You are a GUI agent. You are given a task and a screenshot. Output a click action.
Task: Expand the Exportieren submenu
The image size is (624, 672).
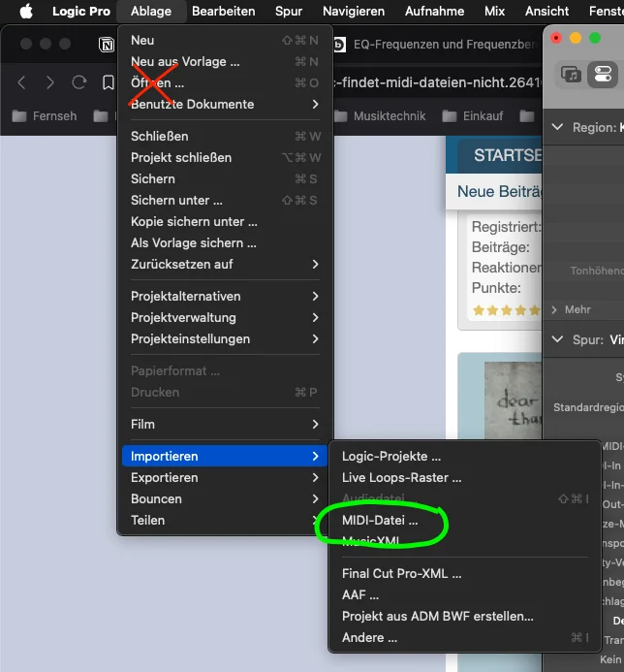coord(225,477)
